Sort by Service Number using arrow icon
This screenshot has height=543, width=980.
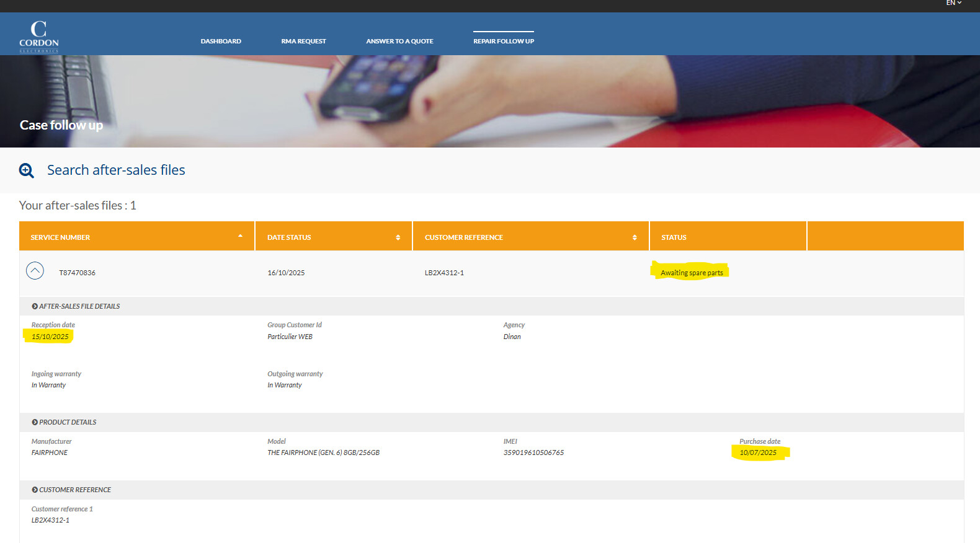(240, 236)
